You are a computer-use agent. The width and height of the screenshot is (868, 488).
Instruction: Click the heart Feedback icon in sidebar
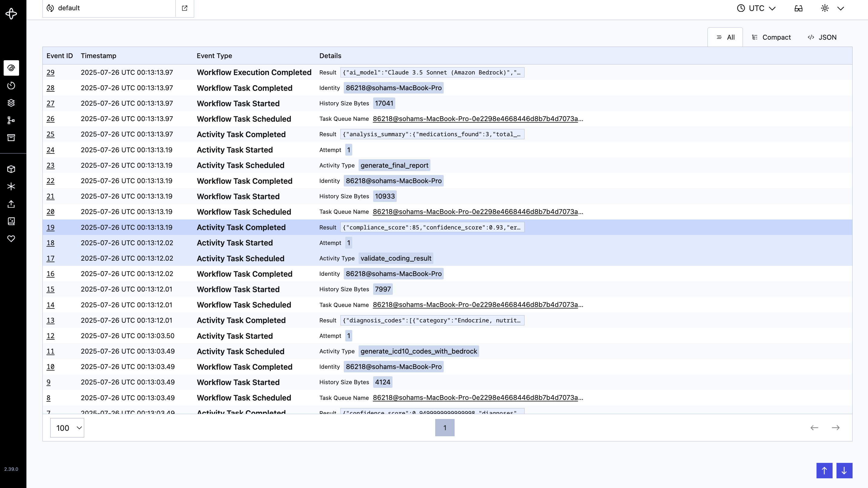tap(11, 239)
